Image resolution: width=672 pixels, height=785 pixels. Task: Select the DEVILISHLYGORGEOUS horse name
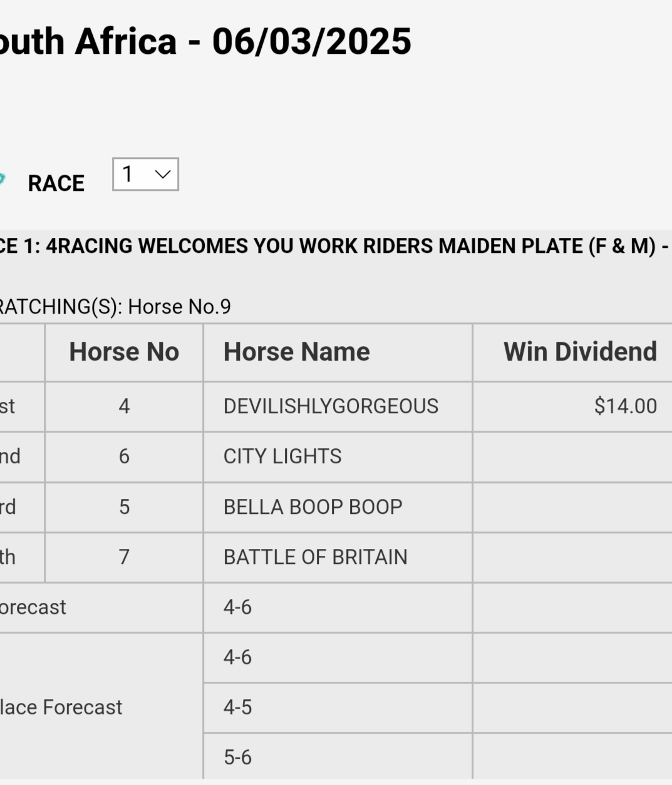[x=331, y=406]
